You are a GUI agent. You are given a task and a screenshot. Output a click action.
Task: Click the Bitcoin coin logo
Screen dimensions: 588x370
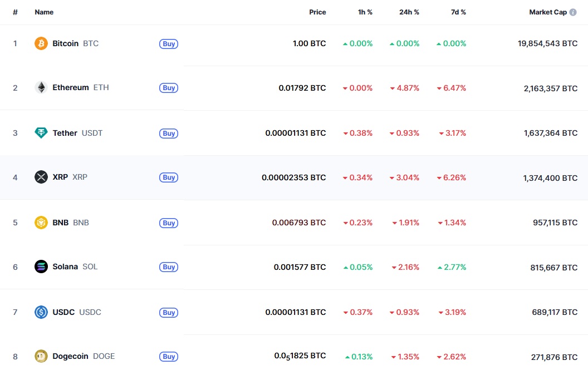click(41, 43)
